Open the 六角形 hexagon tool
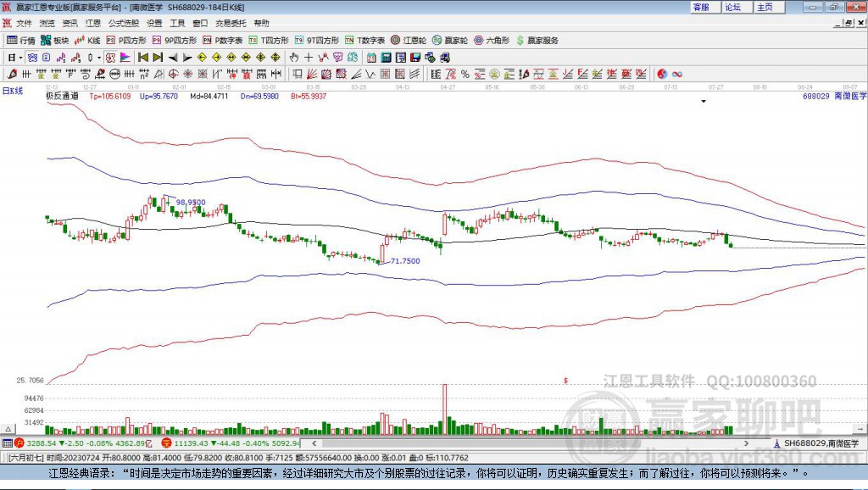This screenshot has height=490, width=868. (492, 41)
